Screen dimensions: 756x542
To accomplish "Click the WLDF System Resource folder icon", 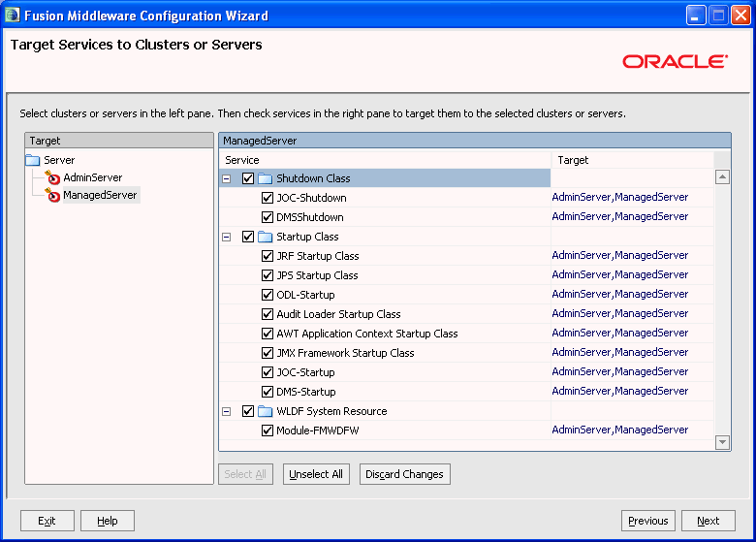I will [x=266, y=411].
